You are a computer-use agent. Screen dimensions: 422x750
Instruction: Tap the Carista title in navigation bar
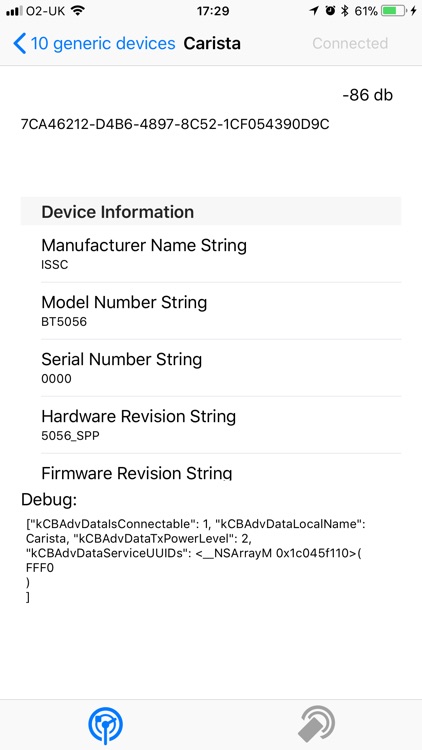[212, 44]
